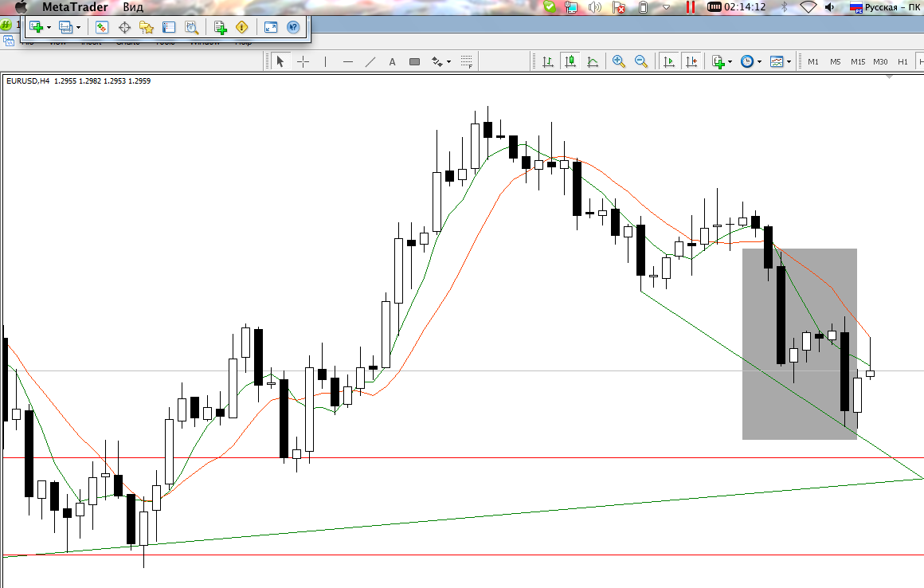The image size is (924, 588).
Task: Click the Templates icon
Action: pyautogui.click(x=777, y=61)
